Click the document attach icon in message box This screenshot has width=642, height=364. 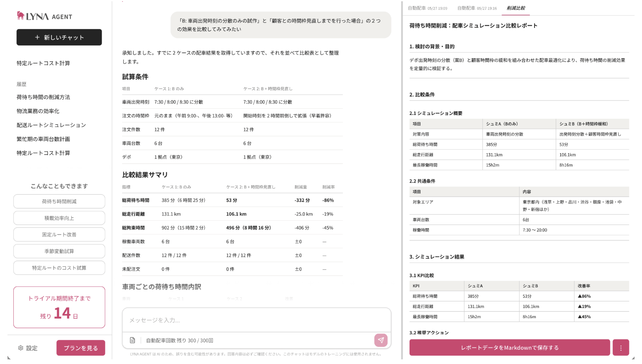(x=132, y=340)
